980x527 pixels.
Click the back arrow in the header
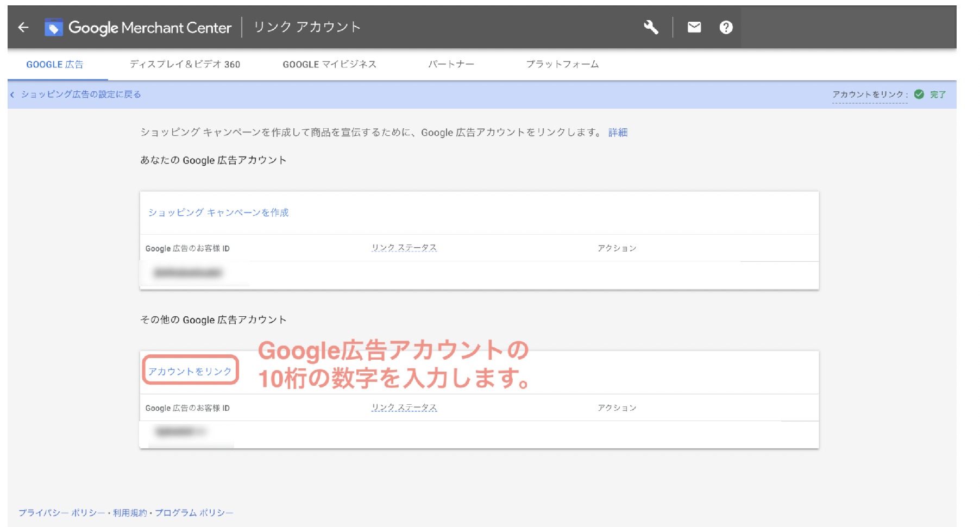23,28
